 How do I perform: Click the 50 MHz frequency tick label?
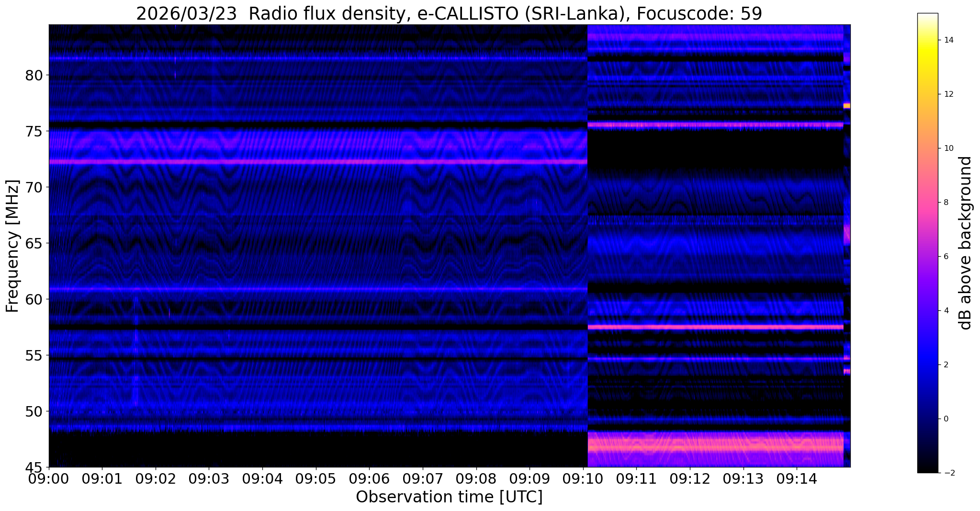tap(34, 411)
